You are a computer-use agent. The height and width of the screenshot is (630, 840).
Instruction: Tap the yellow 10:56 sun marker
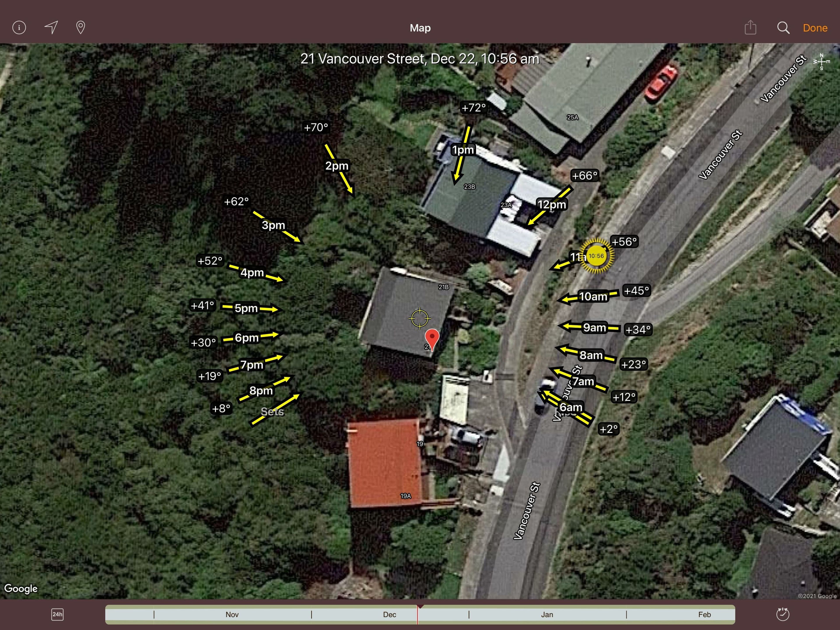pos(596,256)
